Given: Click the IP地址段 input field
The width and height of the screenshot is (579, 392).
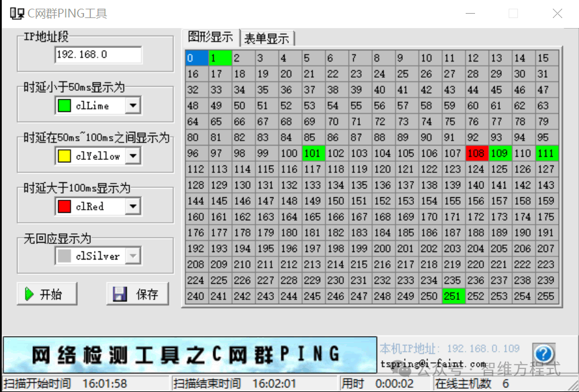Looking at the screenshot, I should coord(98,55).
